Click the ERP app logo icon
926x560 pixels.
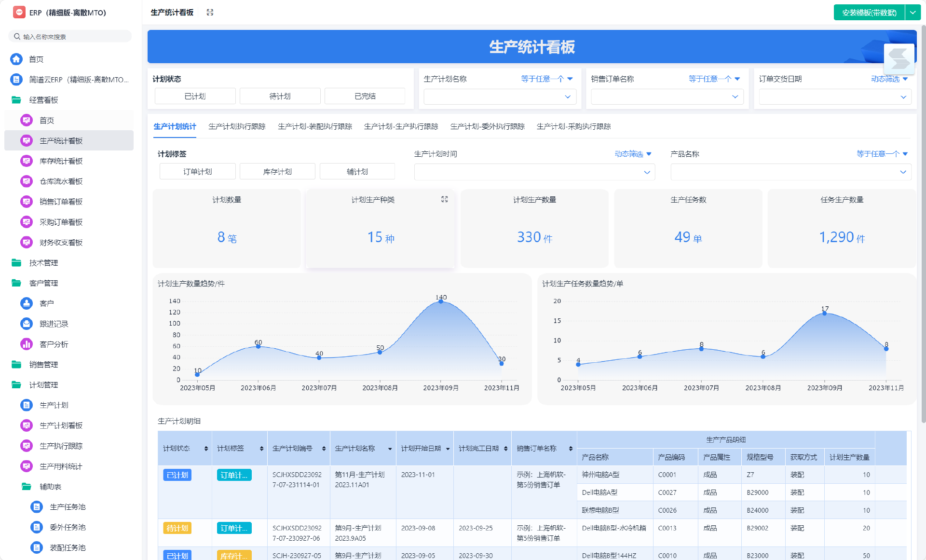pyautogui.click(x=19, y=13)
